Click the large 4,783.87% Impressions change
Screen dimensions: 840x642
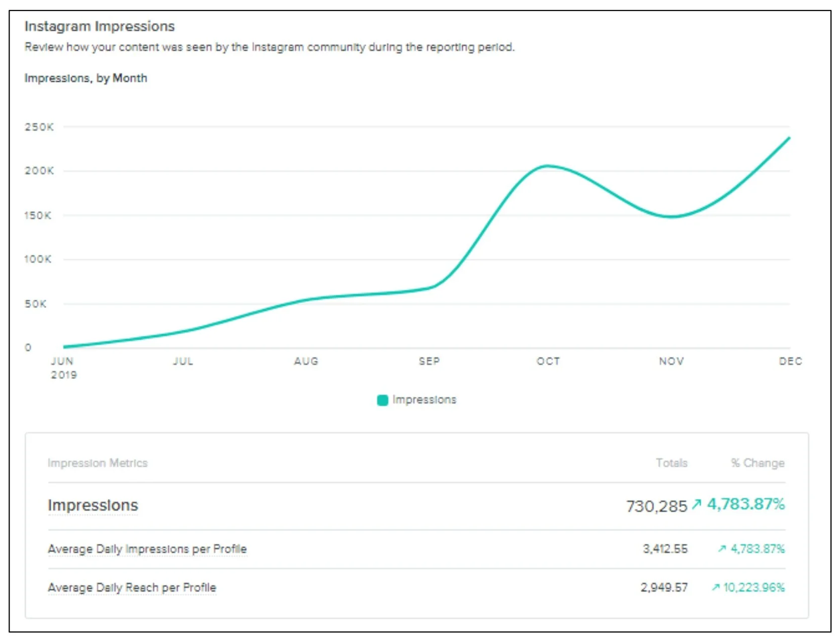(746, 504)
